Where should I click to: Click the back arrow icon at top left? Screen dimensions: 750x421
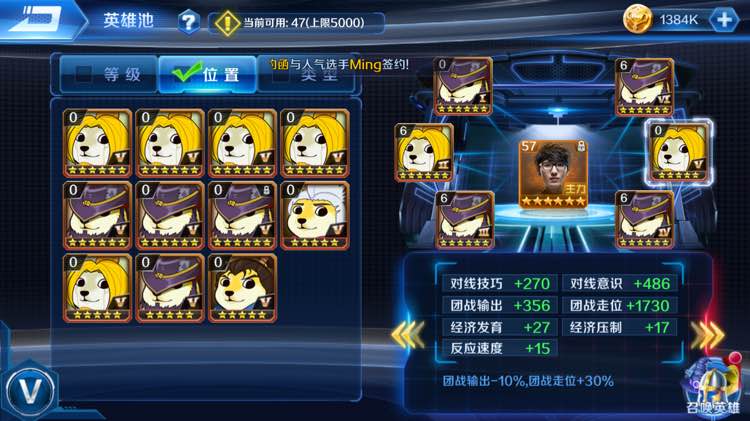38,19
